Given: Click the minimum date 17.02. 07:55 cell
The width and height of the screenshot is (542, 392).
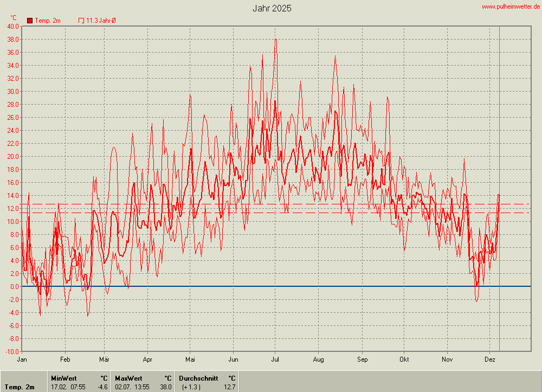Looking at the screenshot, I should (x=67, y=387).
